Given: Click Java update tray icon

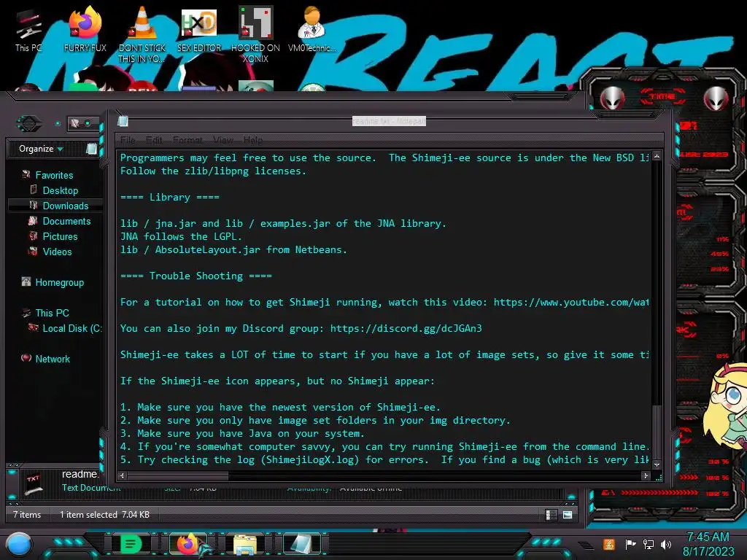Looking at the screenshot, I should [x=609, y=544].
